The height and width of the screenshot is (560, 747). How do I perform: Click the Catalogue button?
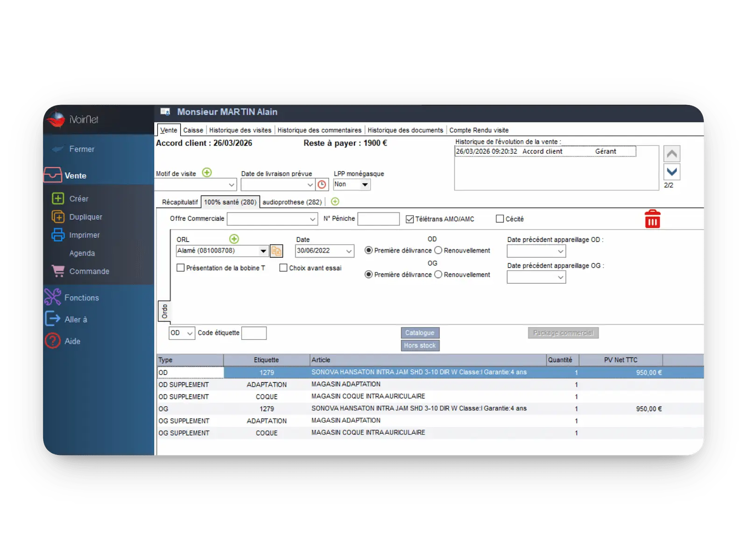(x=420, y=333)
